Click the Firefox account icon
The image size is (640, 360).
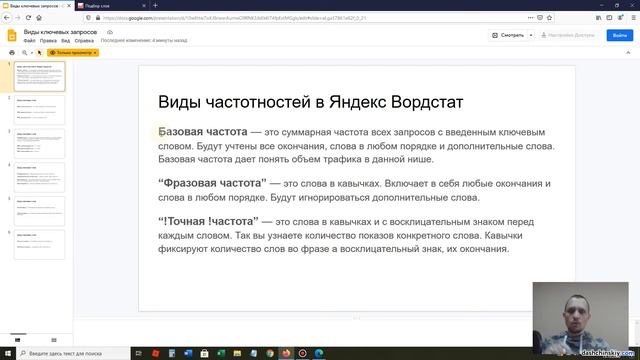tap(620, 18)
